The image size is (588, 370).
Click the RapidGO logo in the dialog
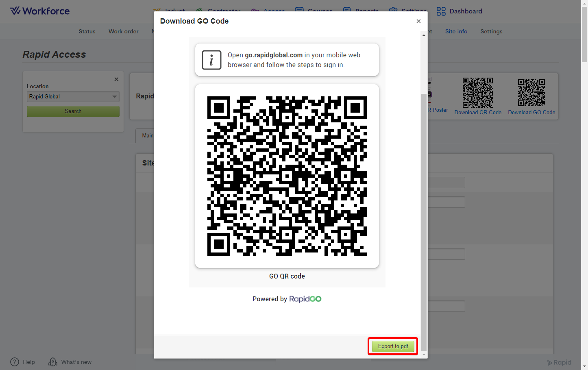[x=305, y=299]
